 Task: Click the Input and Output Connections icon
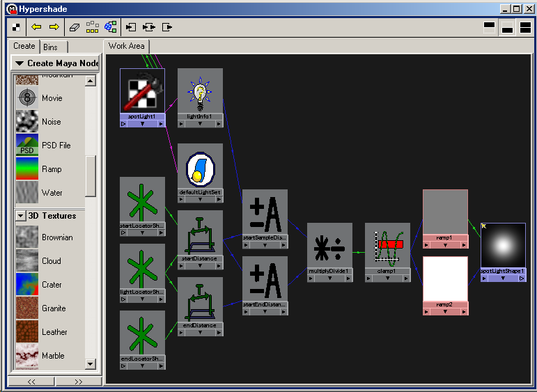coord(149,27)
